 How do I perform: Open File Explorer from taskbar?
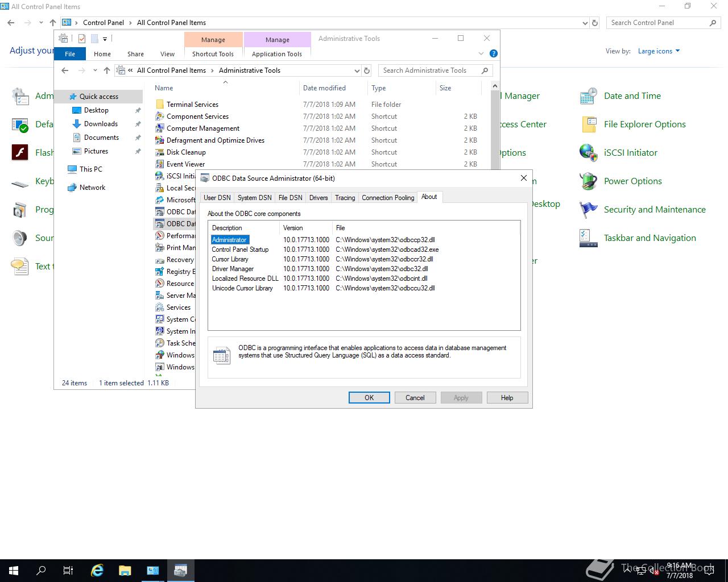125,571
